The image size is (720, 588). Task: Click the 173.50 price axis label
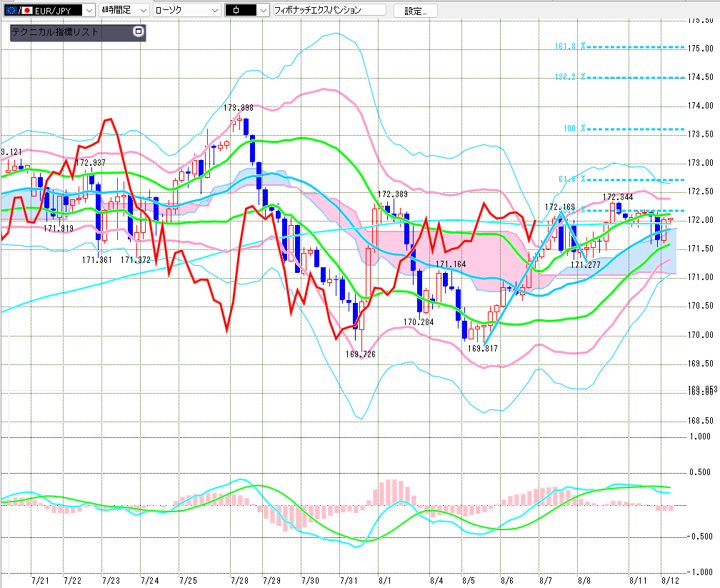pyautogui.click(x=701, y=134)
